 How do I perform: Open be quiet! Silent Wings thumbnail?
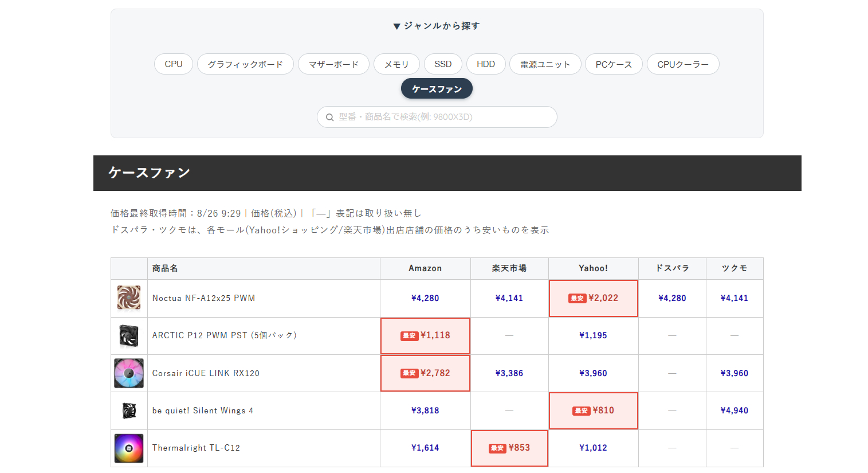pos(129,411)
